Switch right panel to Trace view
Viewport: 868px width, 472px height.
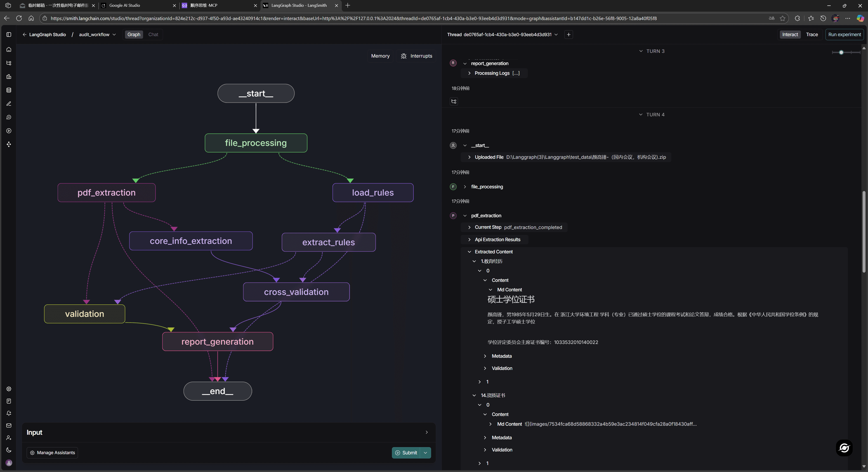(812, 34)
